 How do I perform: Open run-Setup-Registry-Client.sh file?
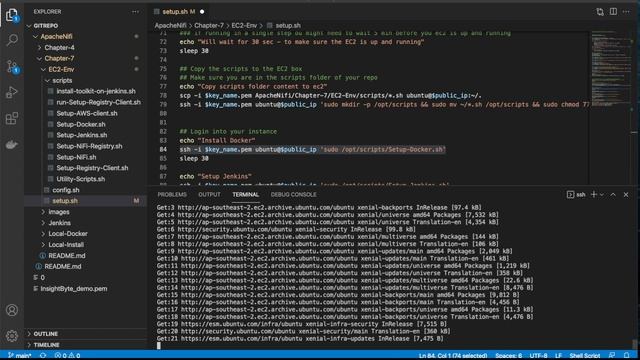pos(98,102)
